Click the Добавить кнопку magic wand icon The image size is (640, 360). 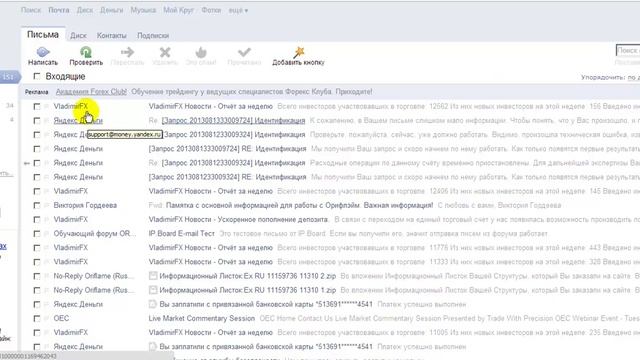[299, 52]
